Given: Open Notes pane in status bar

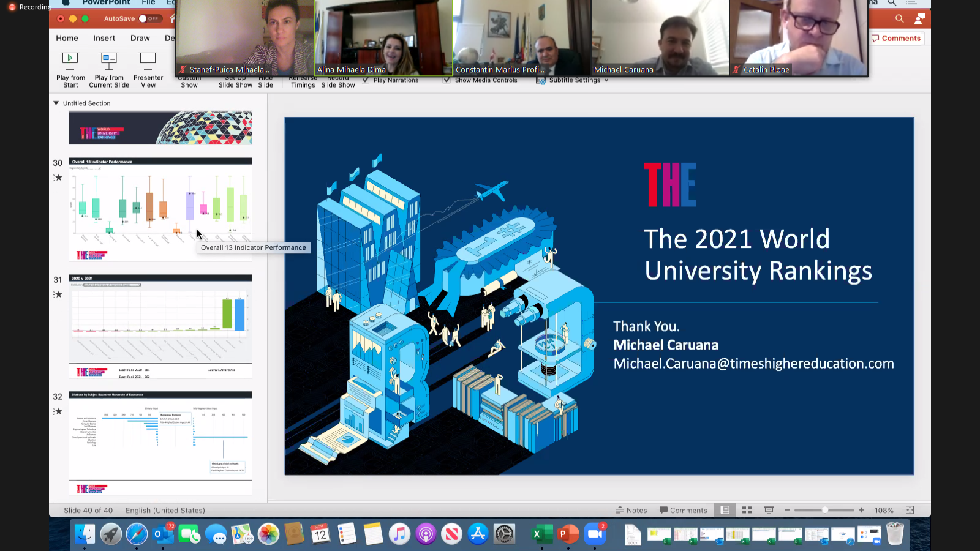Looking at the screenshot, I should click(631, 510).
